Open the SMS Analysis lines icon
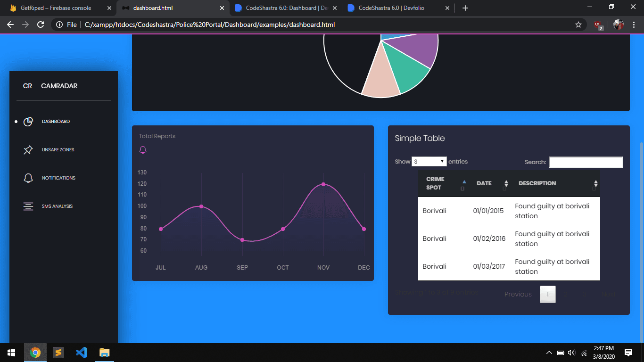Image resolution: width=644 pixels, height=362 pixels. [28, 206]
